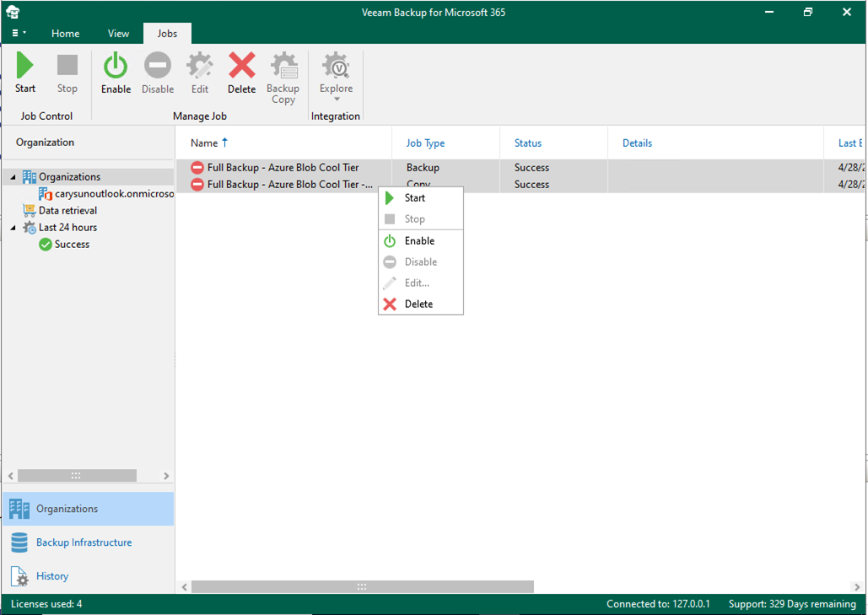Sort by the Details column header

pyautogui.click(x=637, y=143)
